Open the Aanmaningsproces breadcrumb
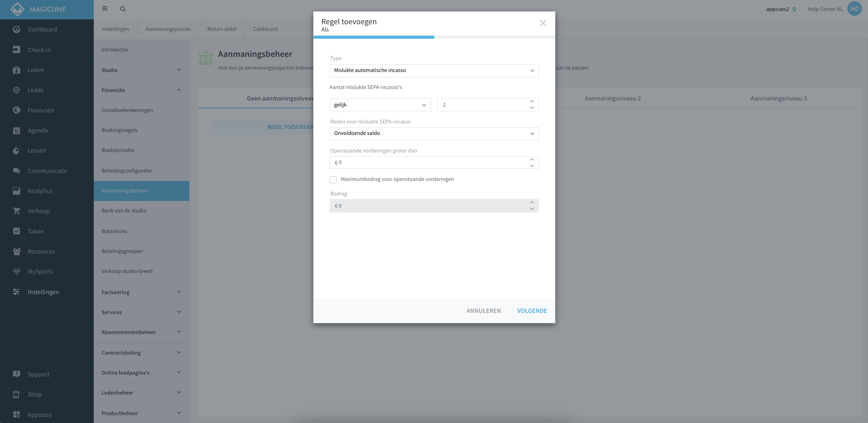868x423 pixels. [x=168, y=29]
